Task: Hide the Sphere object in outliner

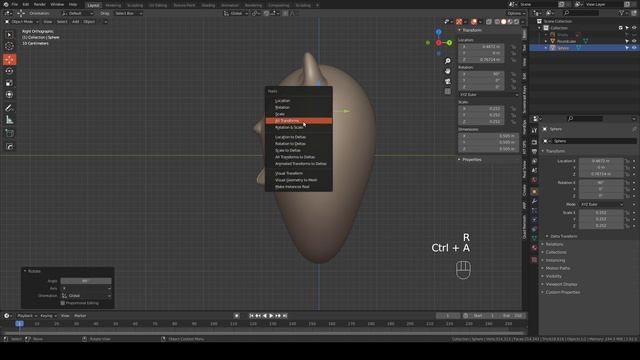Action: 634,48
